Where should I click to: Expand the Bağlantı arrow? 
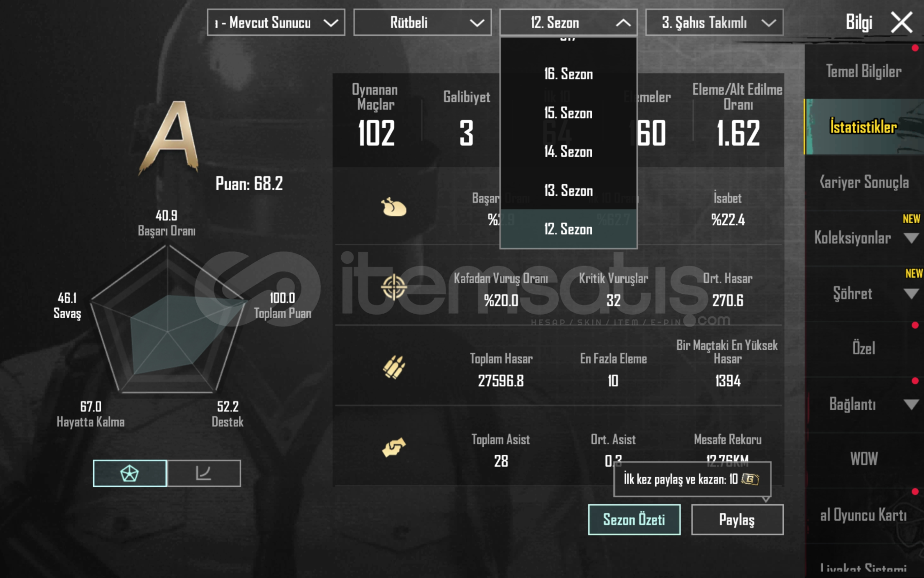click(911, 404)
